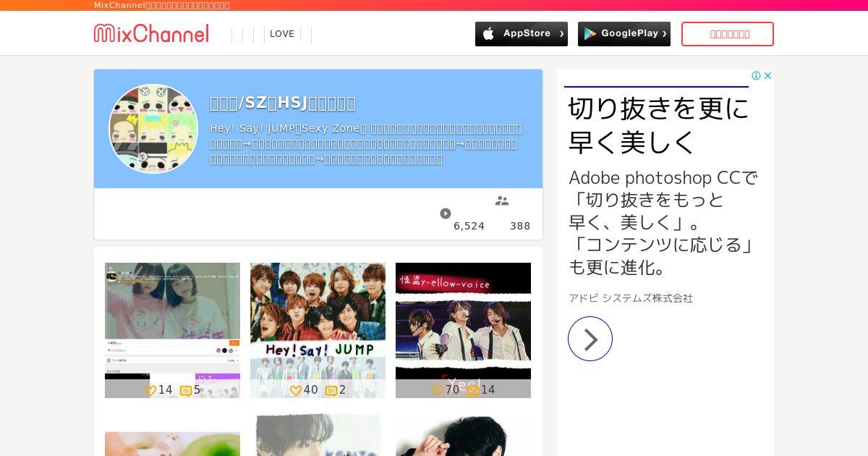This screenshot has height=456, width=868.
Task: Click heart icon with 14 likes
Action: tap(150, 390)
